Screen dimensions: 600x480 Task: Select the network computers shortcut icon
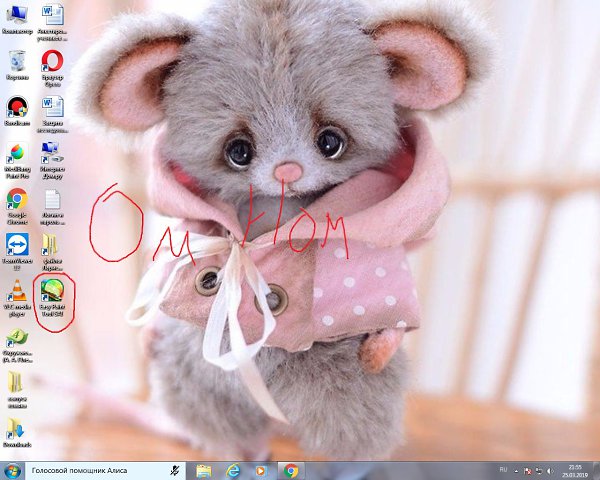tap(52, 161)
